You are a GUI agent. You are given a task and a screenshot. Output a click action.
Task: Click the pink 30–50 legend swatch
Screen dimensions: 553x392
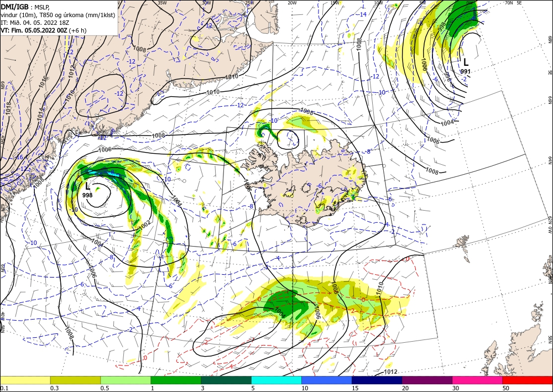(x=478, y=380)
